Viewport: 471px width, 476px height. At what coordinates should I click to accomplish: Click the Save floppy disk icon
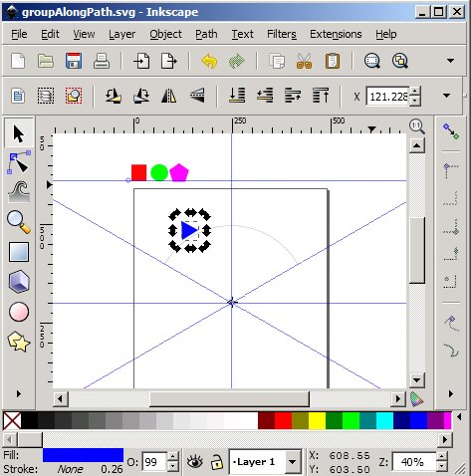pos(74,61)
